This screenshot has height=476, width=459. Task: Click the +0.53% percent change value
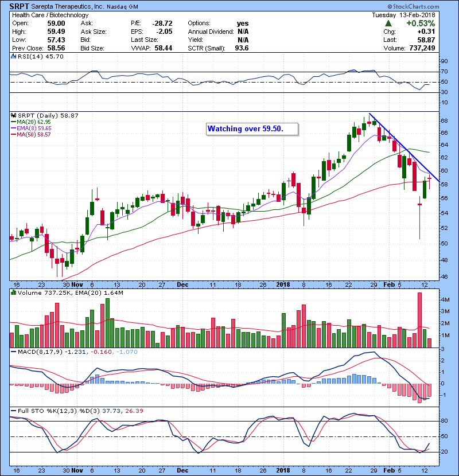point(421,24)
